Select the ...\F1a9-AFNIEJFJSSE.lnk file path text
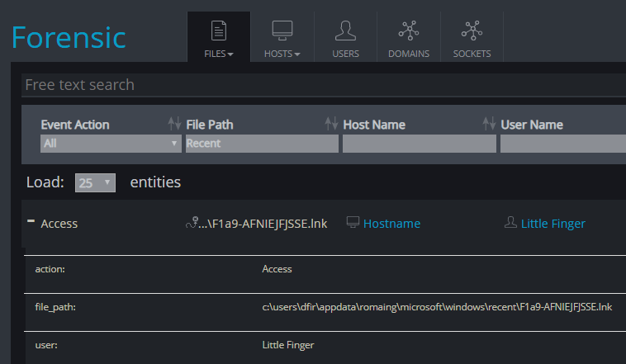Viewport: 626px width, 364px height. point(263,224)
